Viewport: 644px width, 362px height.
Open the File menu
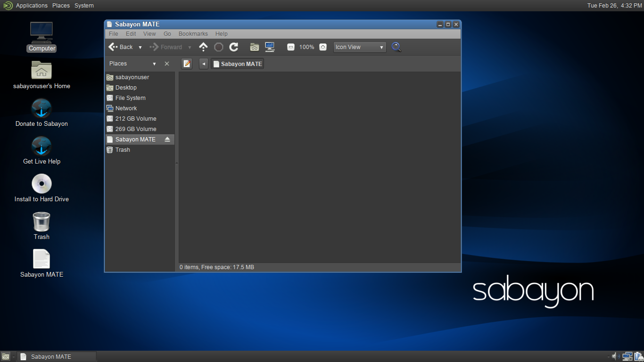click(x=114, y=34)
